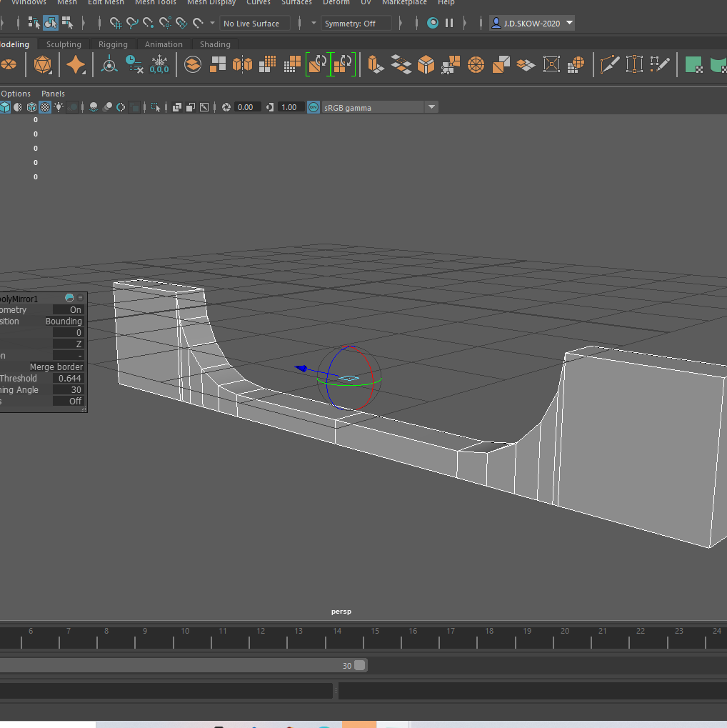Toggle color management ON button beside sRGB gamma
Image resolution: width=727 pixels, height=728 pixels.
point(313,107)
